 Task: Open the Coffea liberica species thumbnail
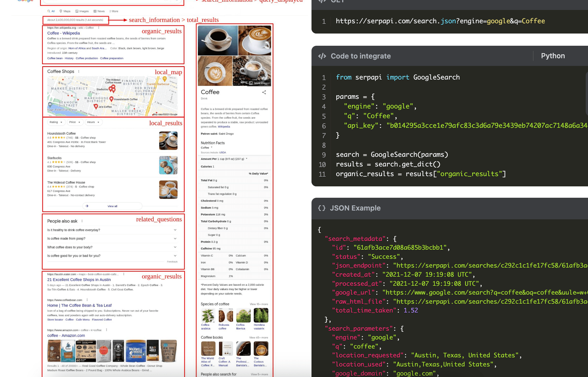(243, 315)
